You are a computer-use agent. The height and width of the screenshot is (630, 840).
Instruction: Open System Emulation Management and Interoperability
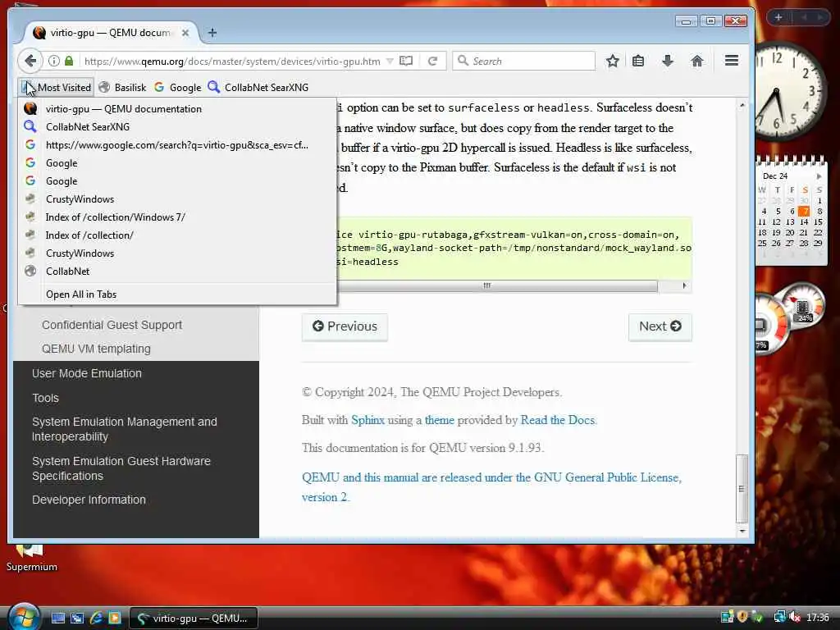125,429
